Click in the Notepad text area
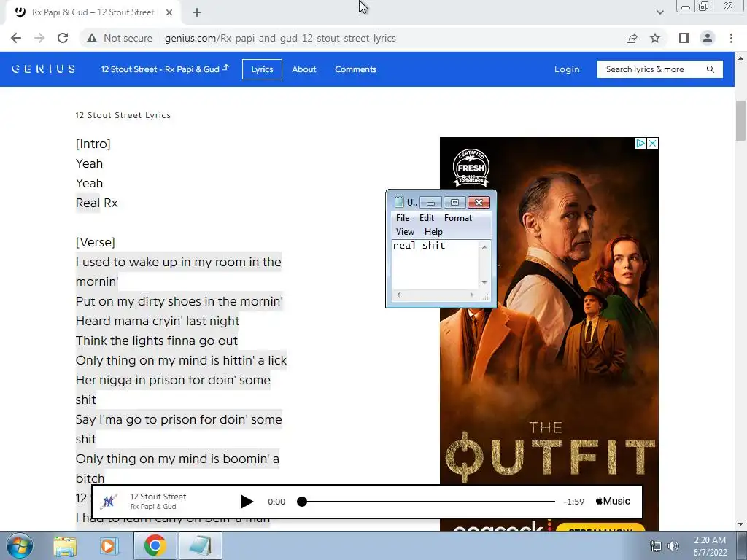The image size is (747, 560). pos(435,264)
